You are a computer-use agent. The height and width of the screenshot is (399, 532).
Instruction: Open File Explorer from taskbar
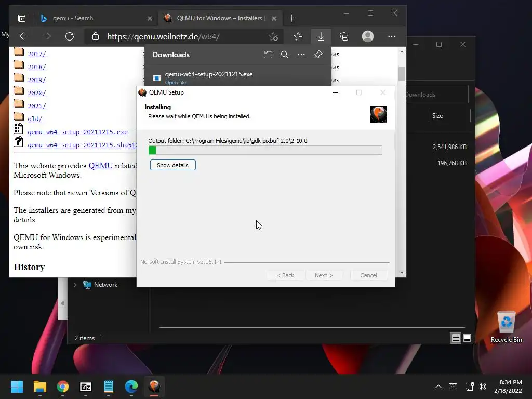point(39,387)
